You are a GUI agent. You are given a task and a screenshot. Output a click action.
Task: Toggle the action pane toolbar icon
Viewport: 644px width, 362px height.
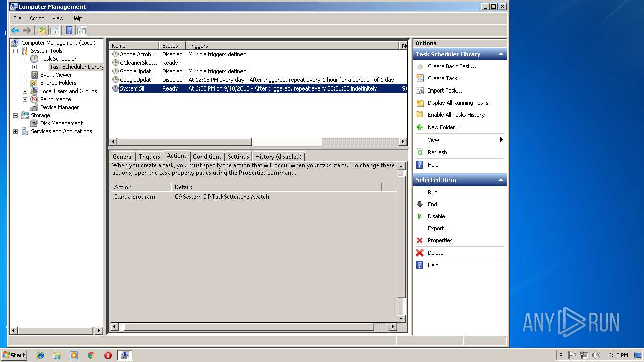81,31
